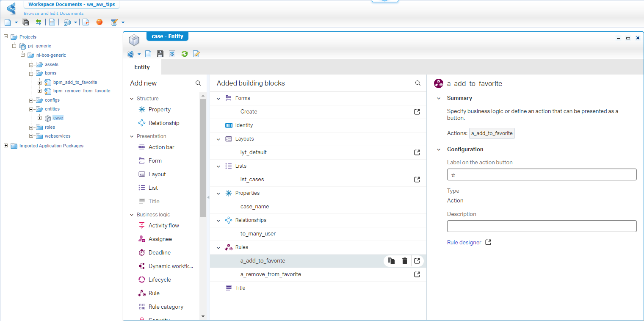Click the Description input field

tap(542, 226)
